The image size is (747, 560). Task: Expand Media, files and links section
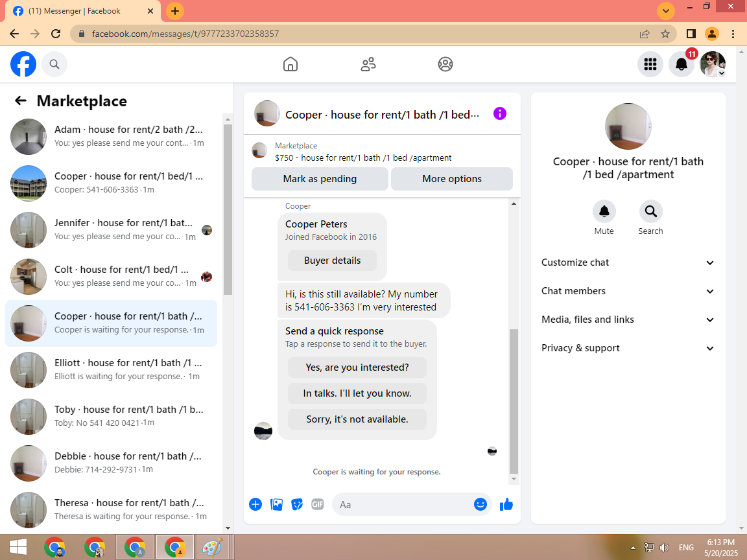tap(628, 320)
